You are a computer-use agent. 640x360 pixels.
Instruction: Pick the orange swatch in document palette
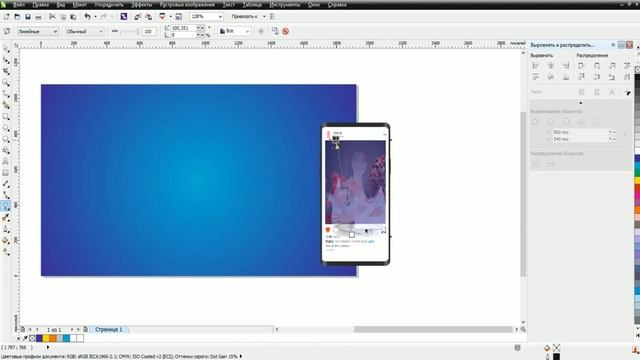pos(53,338)
